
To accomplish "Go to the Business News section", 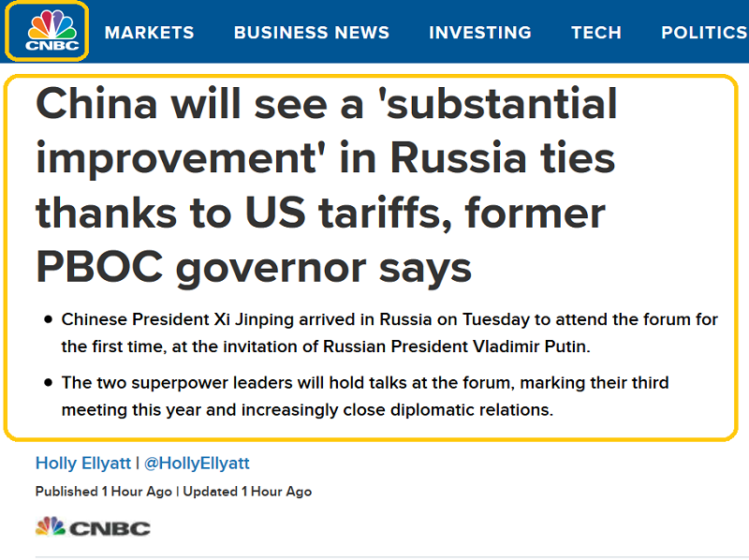I will coord(312,33).
